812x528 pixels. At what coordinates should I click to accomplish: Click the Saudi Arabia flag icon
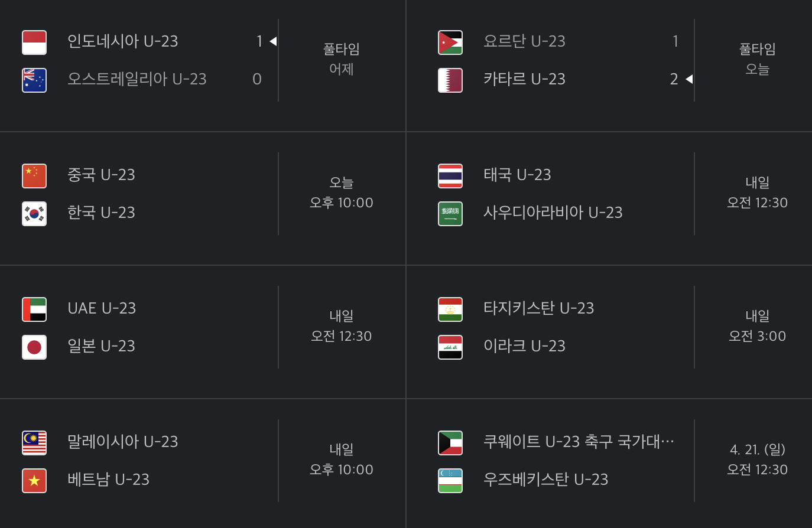(x=450, y=213)
